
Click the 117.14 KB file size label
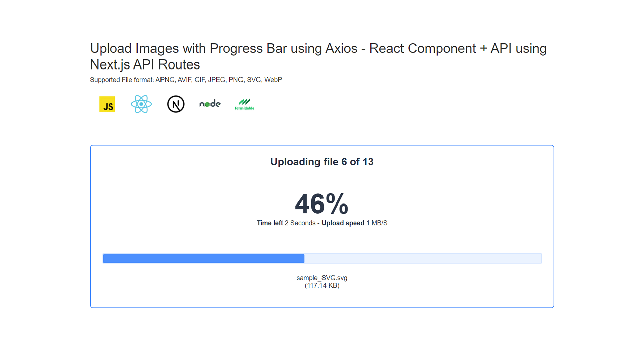tap(322, 285)
